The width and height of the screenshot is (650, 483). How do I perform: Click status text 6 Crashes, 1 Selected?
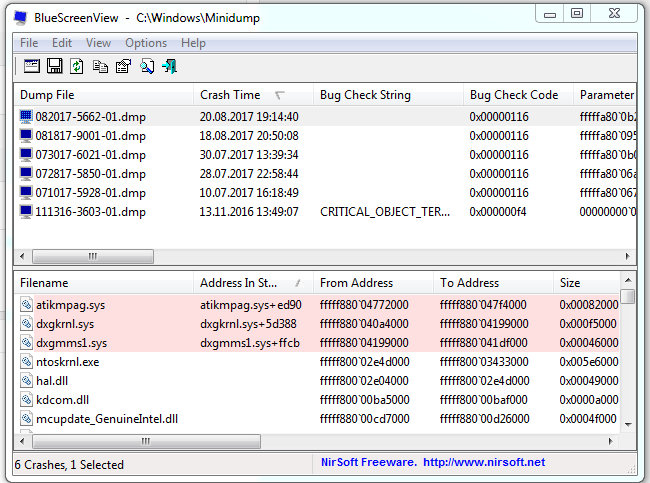(x=69, y=465)
